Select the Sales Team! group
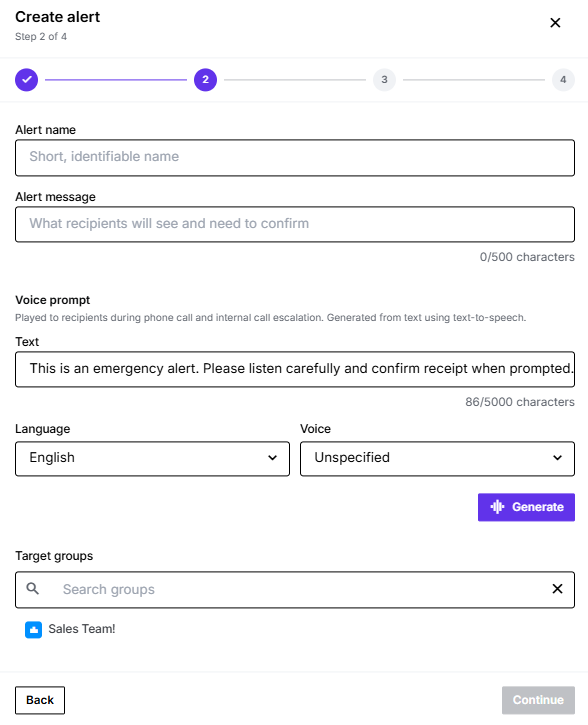588x725 pixels. tap(70, 629)
